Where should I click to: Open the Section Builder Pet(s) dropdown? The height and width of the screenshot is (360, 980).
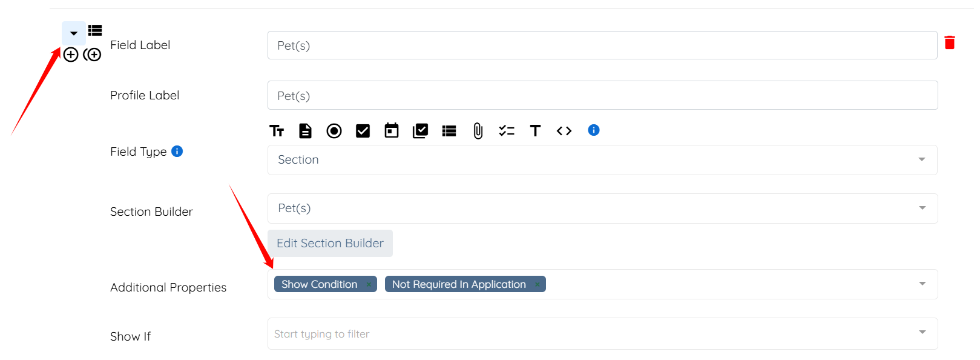click(602, 208)
